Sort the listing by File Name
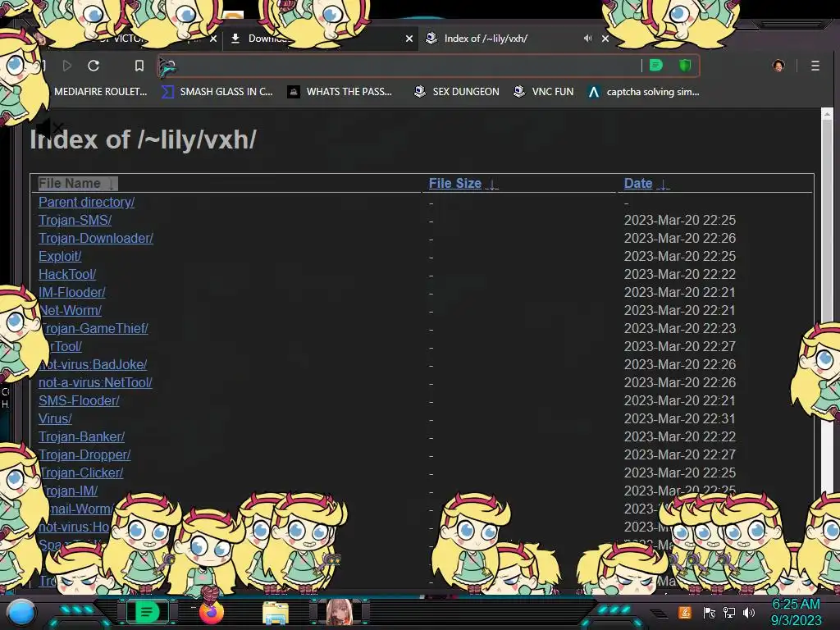Screen dimensions: 840x630 [x=76, y=183]
